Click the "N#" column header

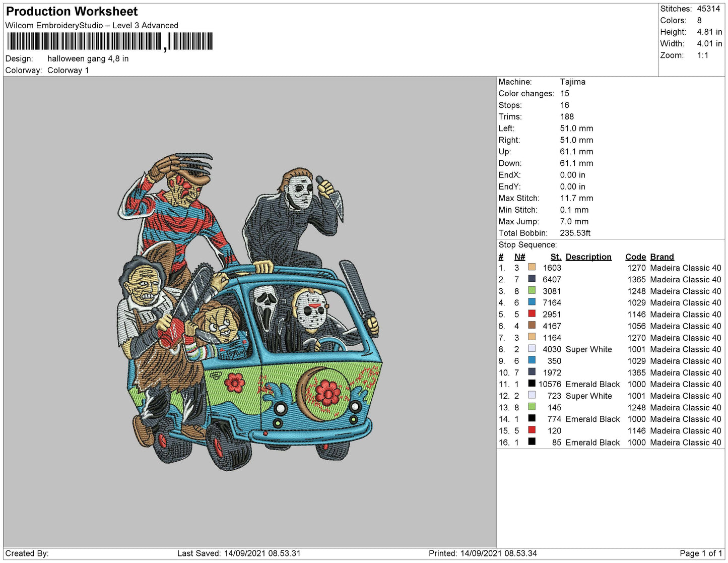click(x=520, y=257)
